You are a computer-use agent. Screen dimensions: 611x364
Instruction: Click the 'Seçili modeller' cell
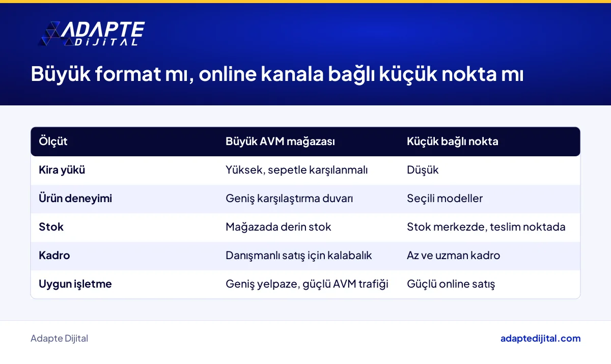[x=445, y=199]
